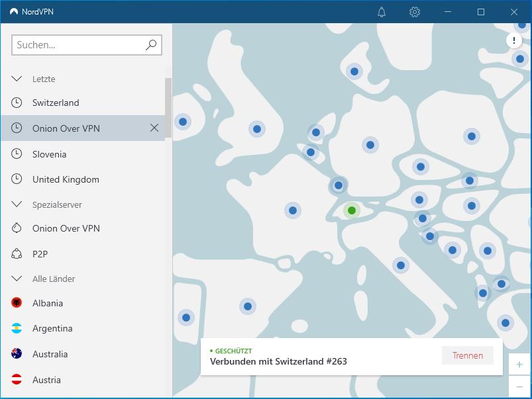Zoom in the map with plus button

pyautogui.click(x=519, y=365)
